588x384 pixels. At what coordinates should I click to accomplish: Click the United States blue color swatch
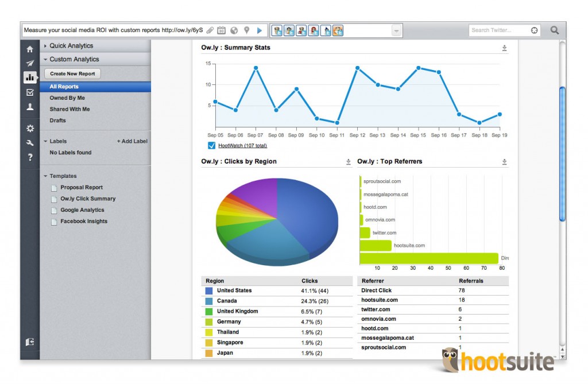coord(209,290)
